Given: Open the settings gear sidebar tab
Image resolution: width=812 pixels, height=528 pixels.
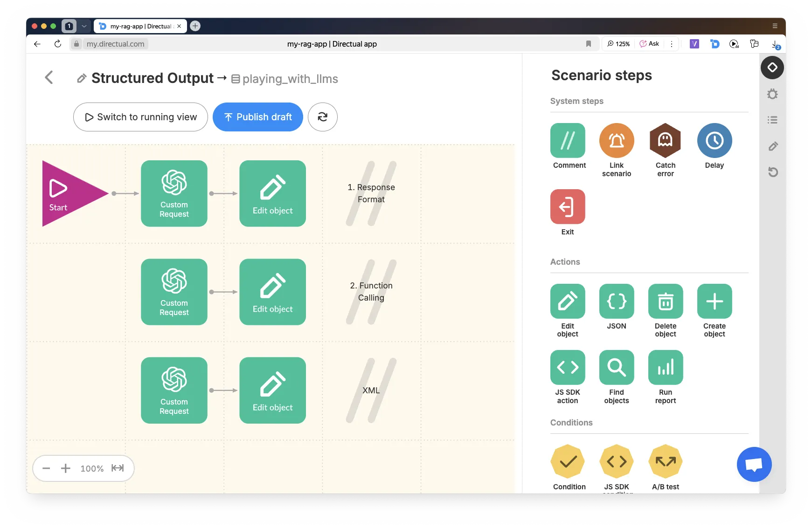Looking at the screenshot, I should 772,94.
